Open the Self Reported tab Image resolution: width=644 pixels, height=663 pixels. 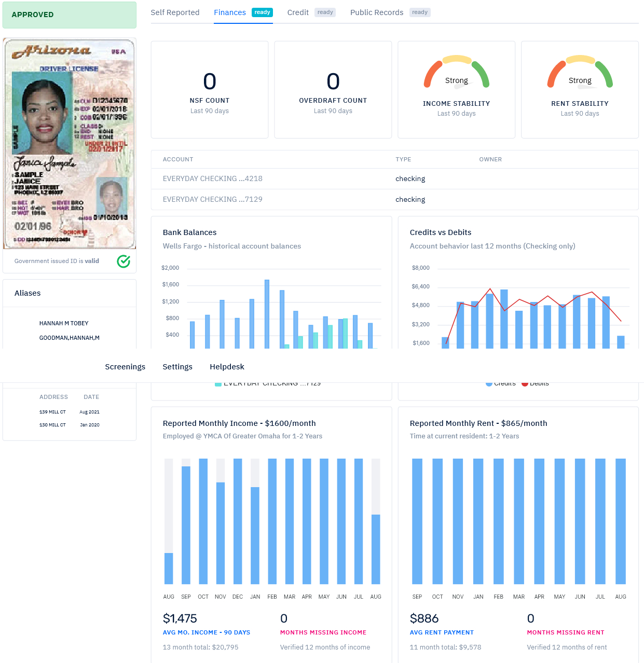click(175, 12)
